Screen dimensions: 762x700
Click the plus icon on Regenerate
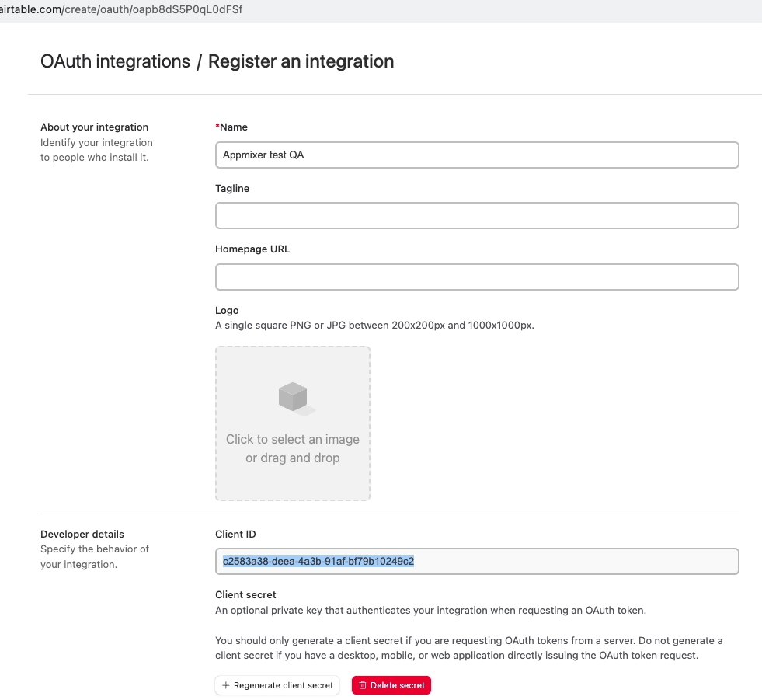click(x=226, y=685)
